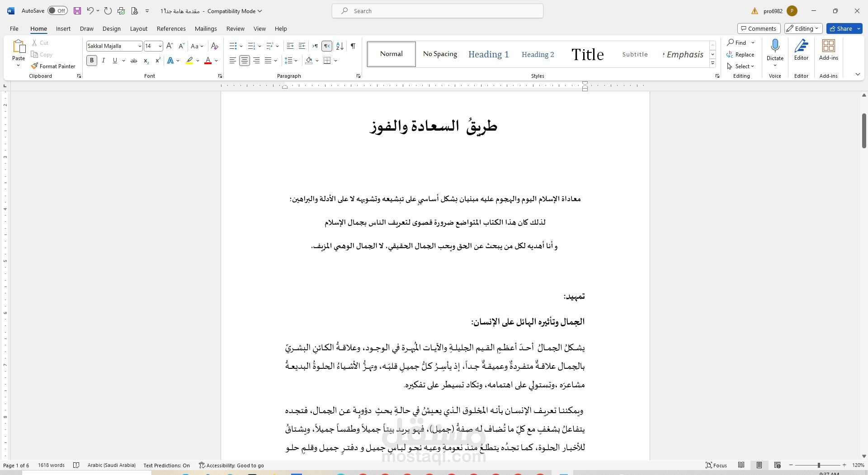Open the Design tab
868x475 pixels.
pos(111,28)
